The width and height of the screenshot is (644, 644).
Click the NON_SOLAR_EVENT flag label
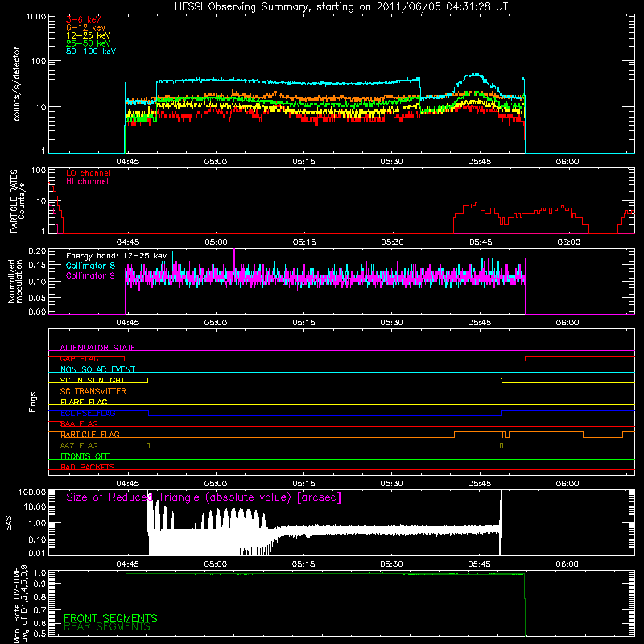97,369
